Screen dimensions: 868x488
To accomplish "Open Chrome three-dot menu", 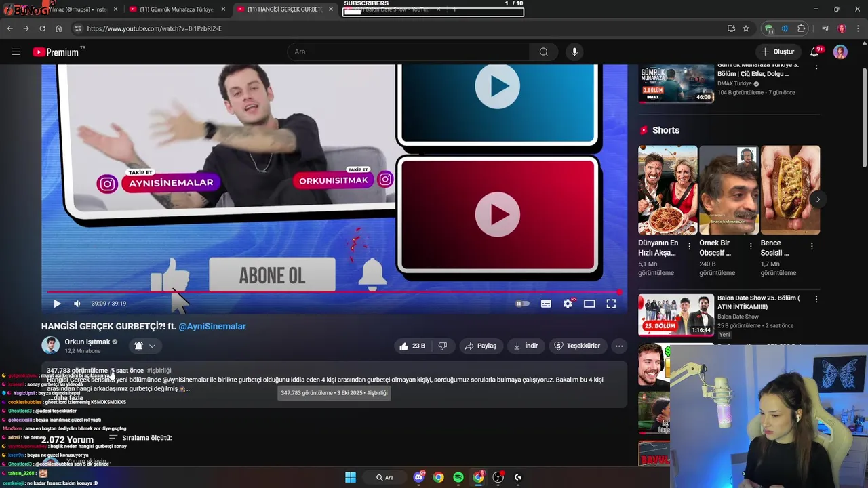I will pyautogui.click(x=859, y=28).
